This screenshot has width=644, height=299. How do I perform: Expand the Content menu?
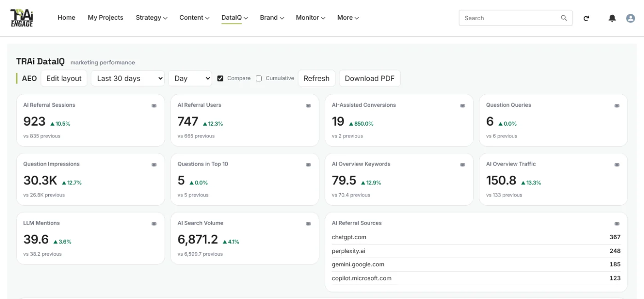coord(194,17)
